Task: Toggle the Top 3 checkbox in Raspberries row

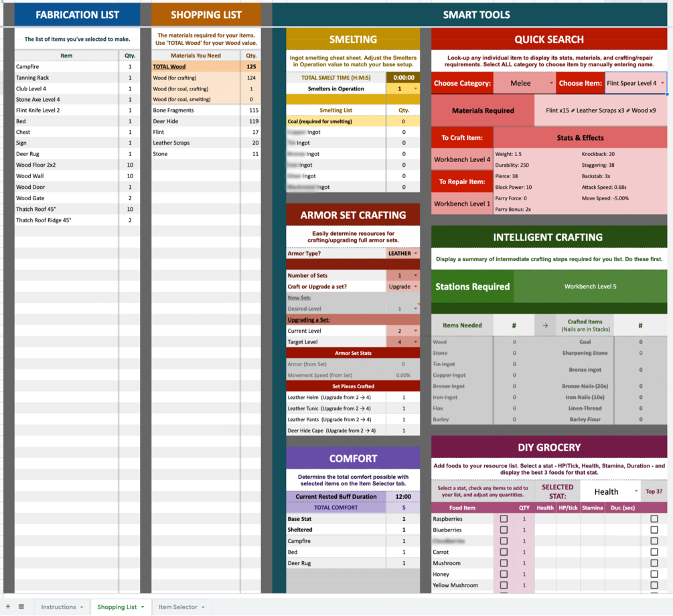Action: [654, 519]
